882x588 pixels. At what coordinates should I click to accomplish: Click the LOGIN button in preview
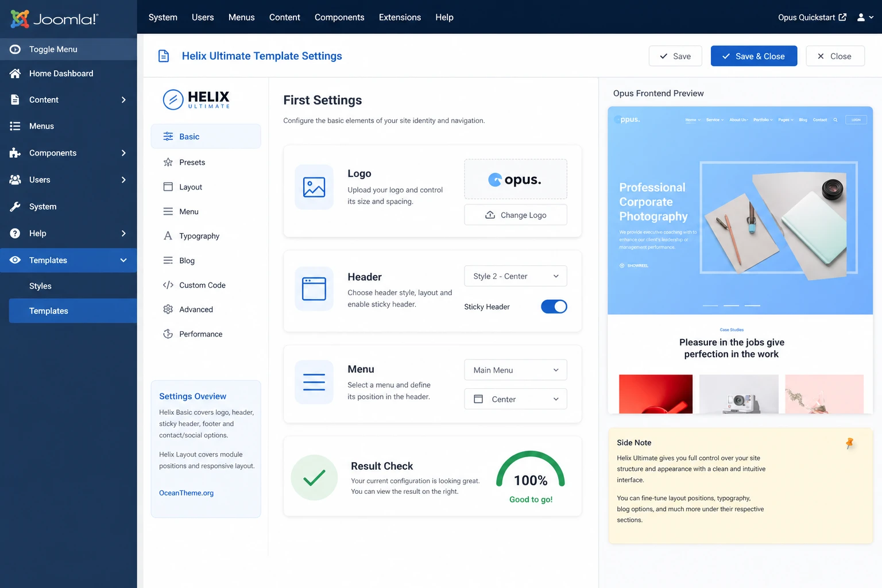856,120
